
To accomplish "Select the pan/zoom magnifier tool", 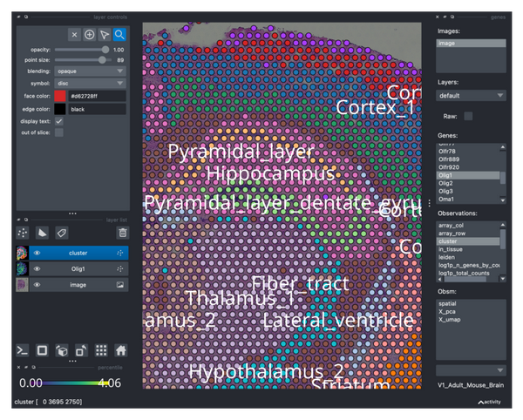I will pos(119,35).
